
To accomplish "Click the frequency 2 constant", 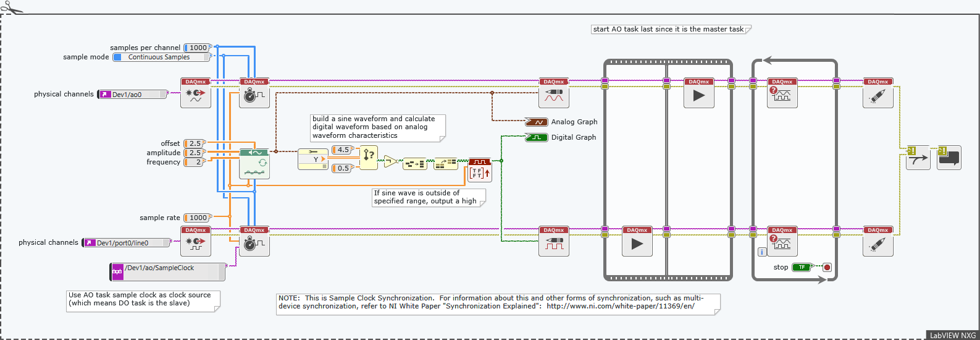I will [x=195, y=162].
